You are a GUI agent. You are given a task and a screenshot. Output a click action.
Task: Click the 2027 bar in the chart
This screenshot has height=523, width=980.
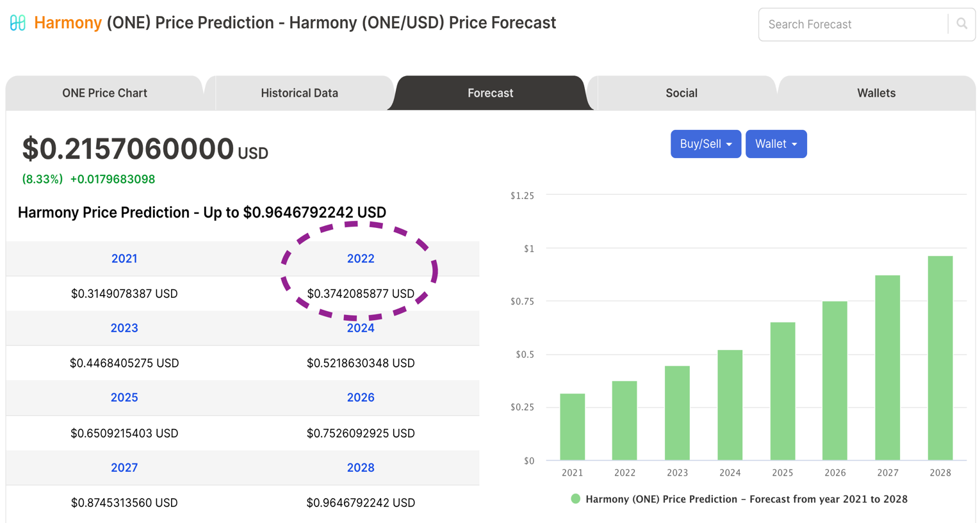coord(888,368)
